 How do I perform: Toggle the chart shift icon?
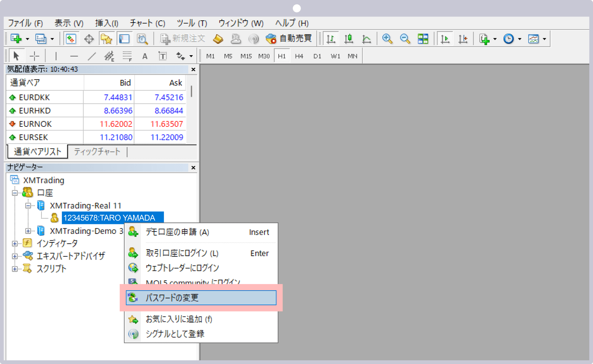(463, 39)
